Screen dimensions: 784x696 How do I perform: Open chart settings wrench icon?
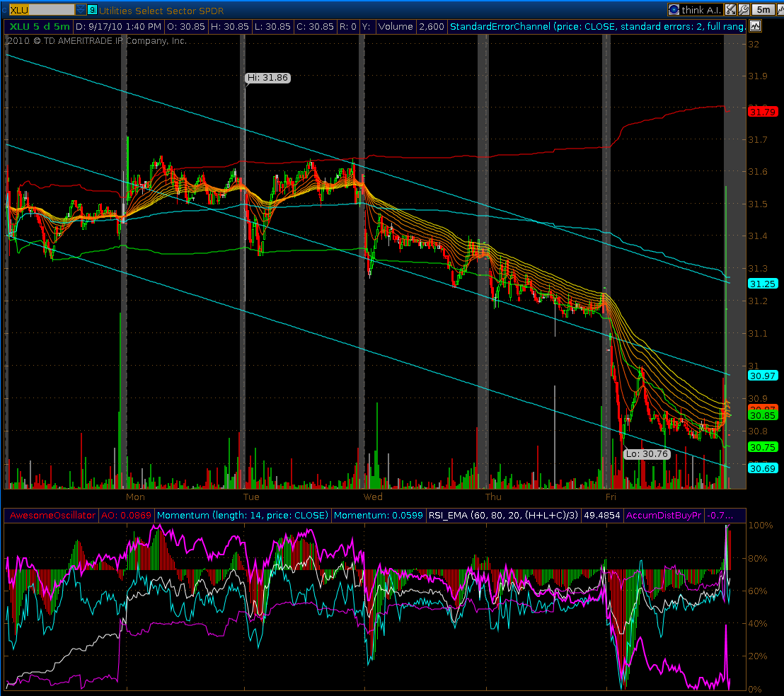743,10
